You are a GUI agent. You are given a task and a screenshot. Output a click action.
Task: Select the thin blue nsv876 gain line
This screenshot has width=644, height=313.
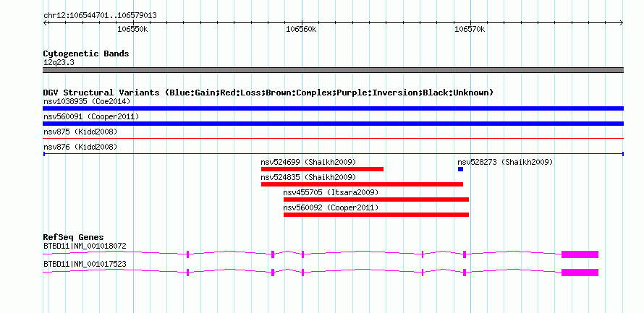click(x=333, y=154)
